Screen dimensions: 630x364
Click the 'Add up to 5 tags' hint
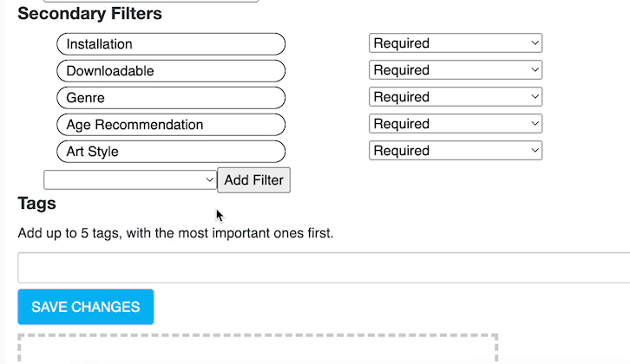tap(175, 233)
